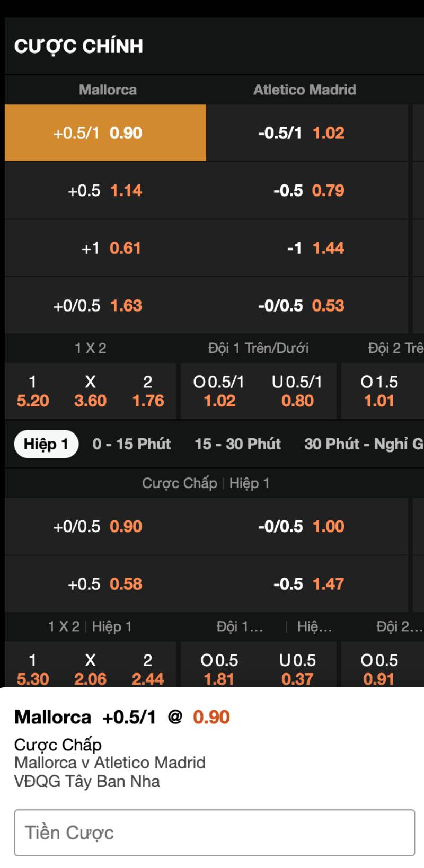
Task: Pick first-half Atletico -0.5 at 1.47
Action: click(x=306, y=584)
